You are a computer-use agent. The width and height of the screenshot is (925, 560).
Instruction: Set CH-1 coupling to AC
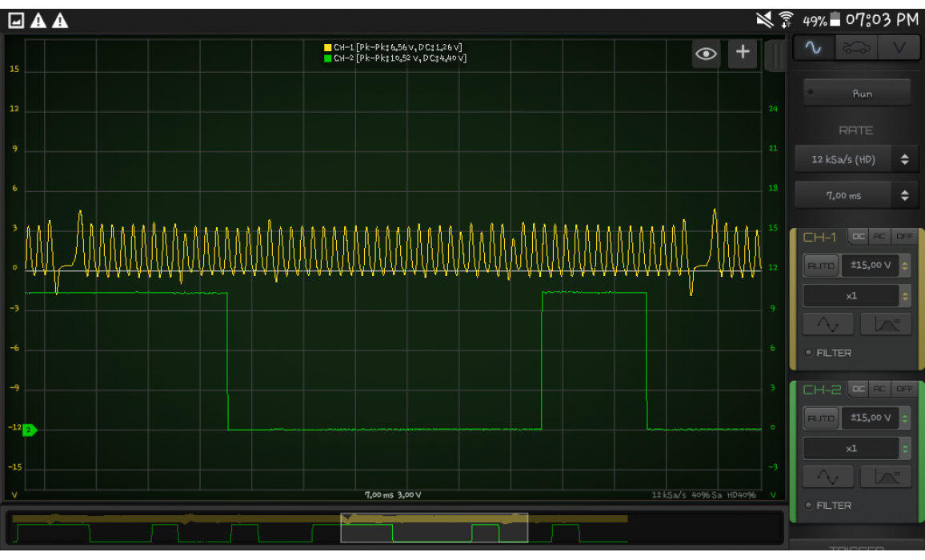[x=880, y=237]
